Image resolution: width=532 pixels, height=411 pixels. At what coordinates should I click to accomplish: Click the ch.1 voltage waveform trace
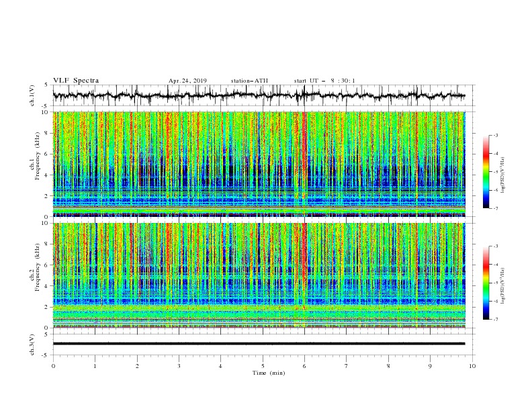tap(259, 95)
